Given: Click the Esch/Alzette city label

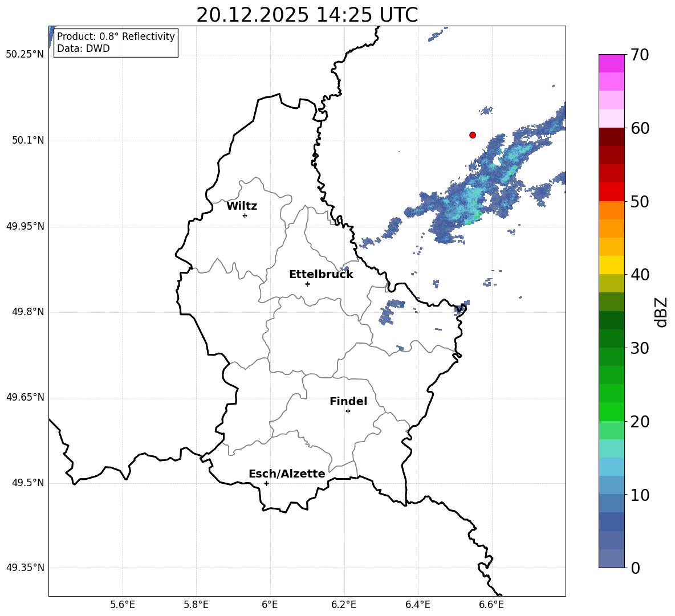Looking at the screenshot, I should point(287,474).
